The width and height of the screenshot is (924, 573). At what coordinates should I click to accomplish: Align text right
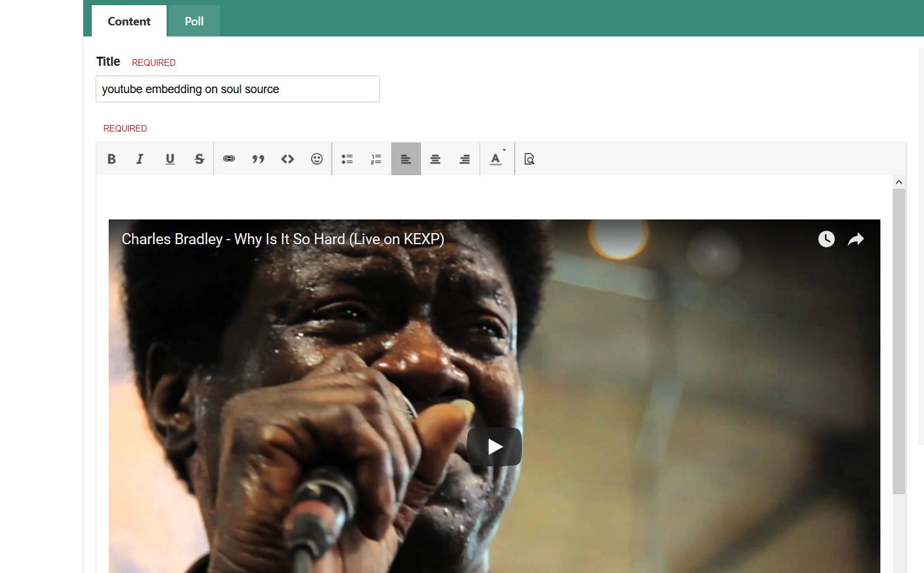point(465,159)
